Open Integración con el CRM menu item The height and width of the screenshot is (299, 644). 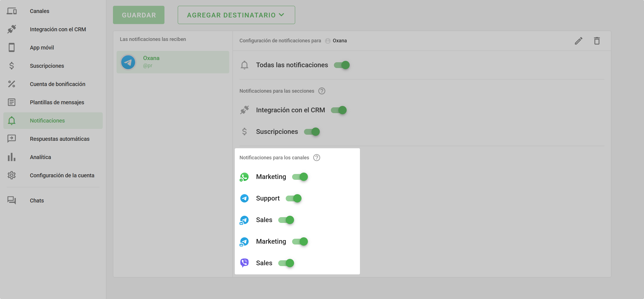click(x=53, y=29)
